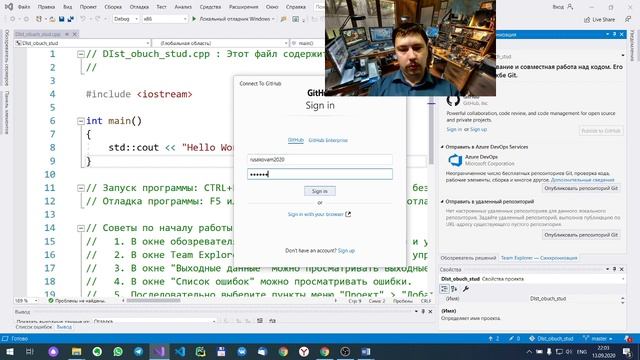This screenshot has width=640, height=360.
Task: Collapse the comment block at line 14
Action: (81, 228)
